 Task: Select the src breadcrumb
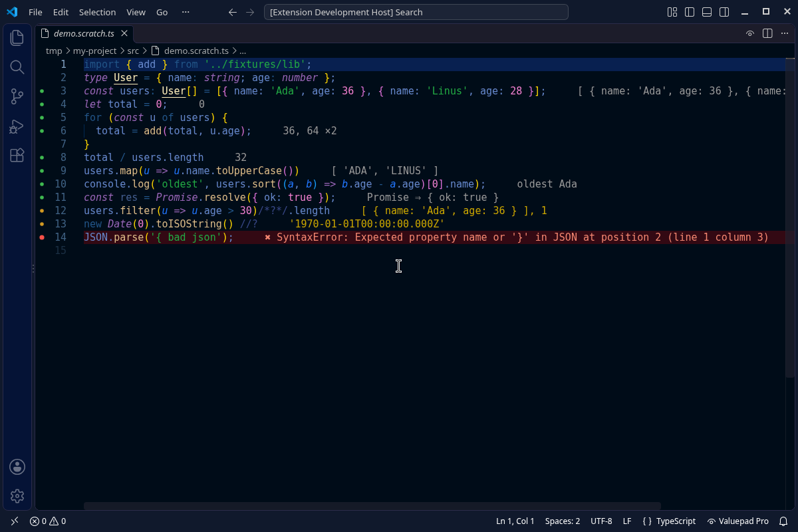(133, 51)
